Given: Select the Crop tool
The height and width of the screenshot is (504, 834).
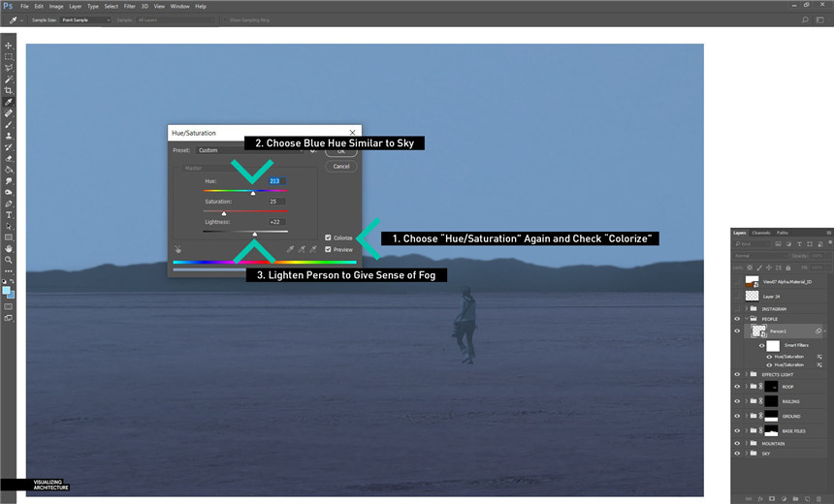Looking at the screenshot, I should pyautogui.click(x=9, y=90).
